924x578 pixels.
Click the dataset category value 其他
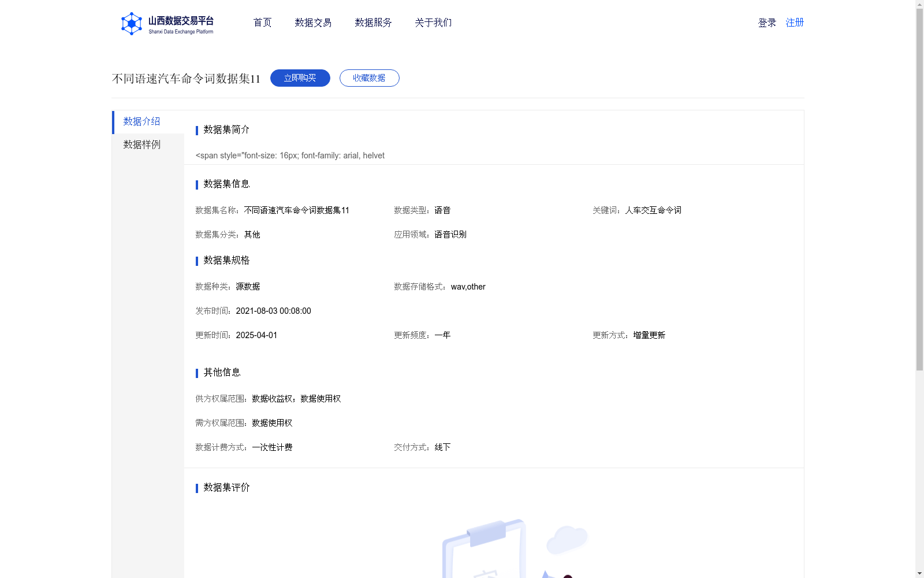pos(252,235)
